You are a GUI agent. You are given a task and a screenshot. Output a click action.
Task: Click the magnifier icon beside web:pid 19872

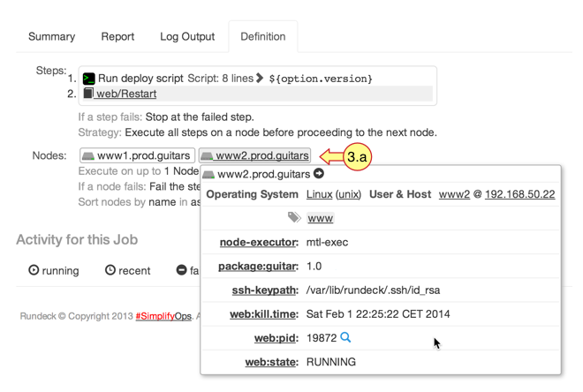coord(345,337)
